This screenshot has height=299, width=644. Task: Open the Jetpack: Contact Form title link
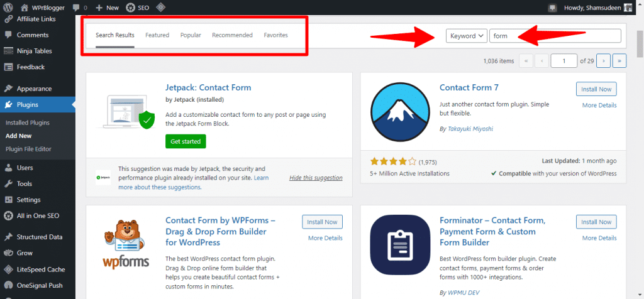pos(208,88)
